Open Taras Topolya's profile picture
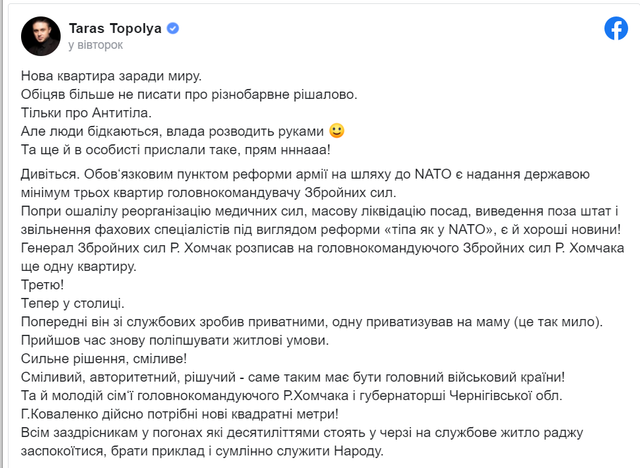The width and height of the screenshot is (640, 468). (x=41, y=36)
